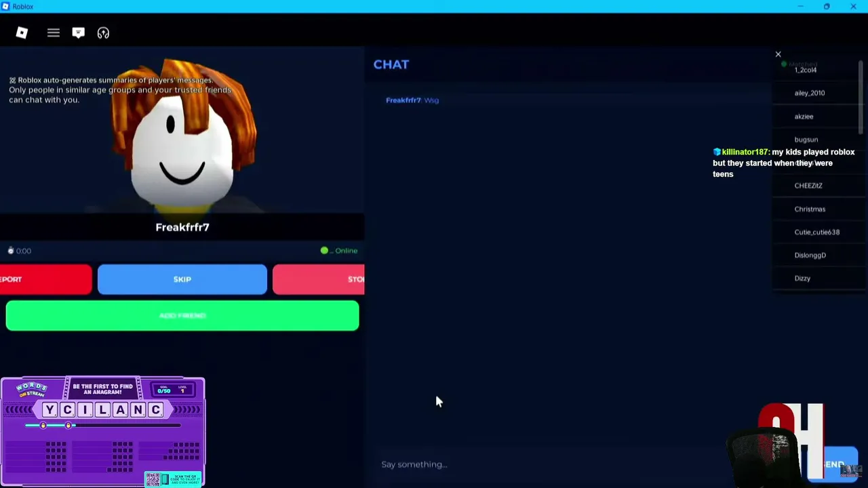
Task: Click the second lock marker on progress bar
Action: [68, 426]
